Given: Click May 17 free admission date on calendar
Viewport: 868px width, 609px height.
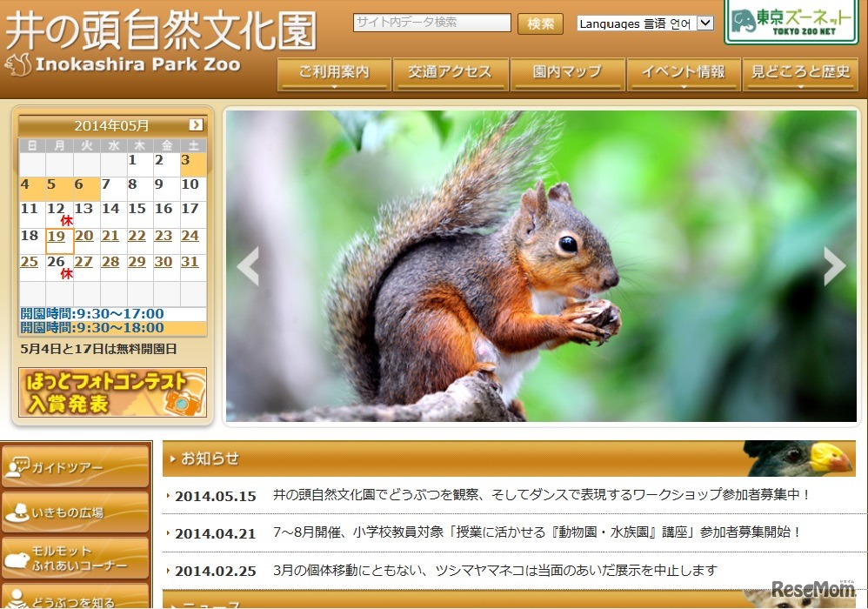Looking at the screenshot, I should [x=190, y=209].
